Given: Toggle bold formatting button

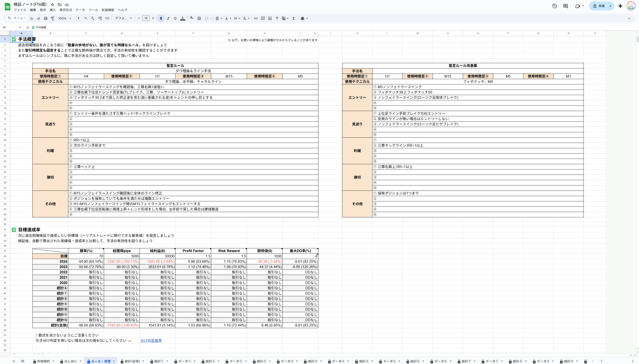Looking at the screenshot, I should (x=161, y=18).
